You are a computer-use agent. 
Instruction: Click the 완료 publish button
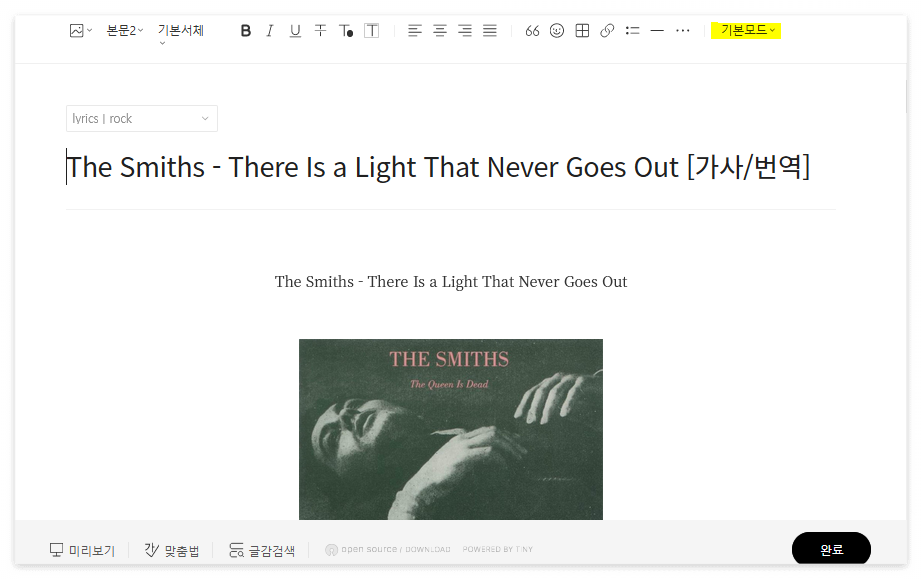tap(831, 549)
